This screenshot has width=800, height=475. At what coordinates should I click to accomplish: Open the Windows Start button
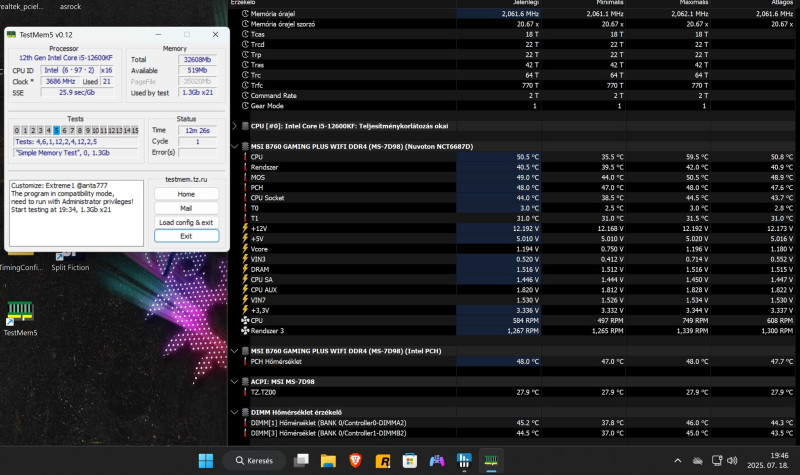(206, 461)
